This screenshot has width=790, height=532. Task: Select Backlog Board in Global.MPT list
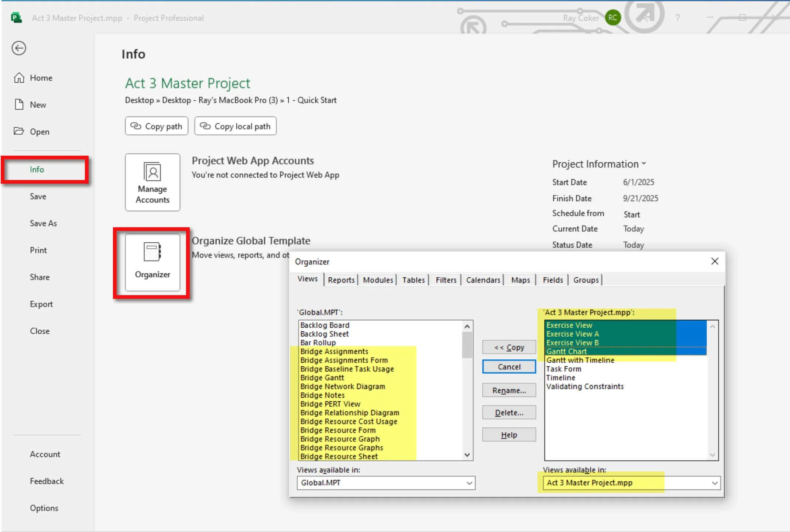[x=324, y=325]
